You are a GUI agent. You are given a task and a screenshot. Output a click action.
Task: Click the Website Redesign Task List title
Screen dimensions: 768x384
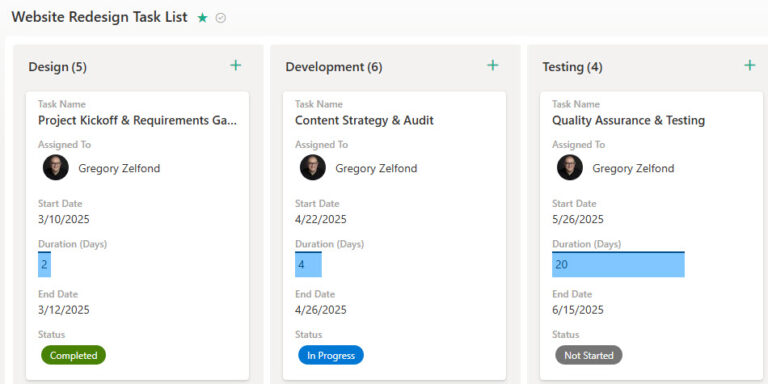coord(99,17)
